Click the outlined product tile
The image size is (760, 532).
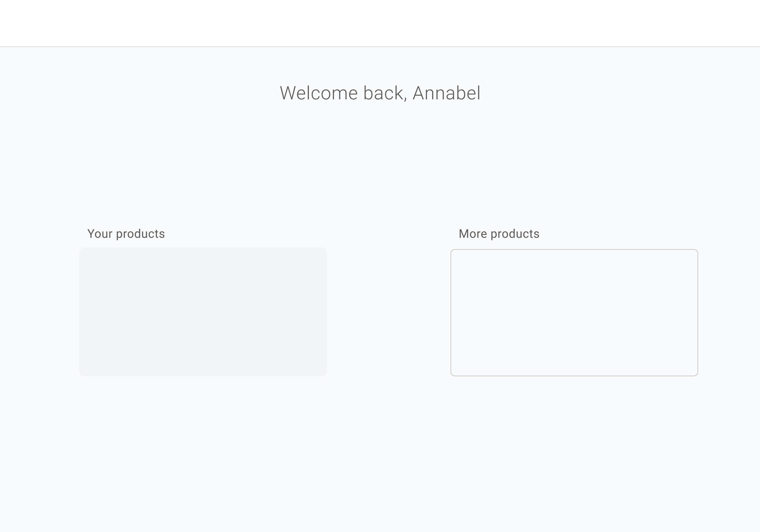point(574,312)
